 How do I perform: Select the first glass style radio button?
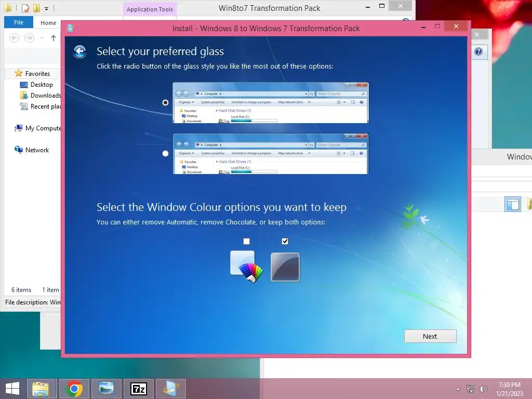point(165,102)
